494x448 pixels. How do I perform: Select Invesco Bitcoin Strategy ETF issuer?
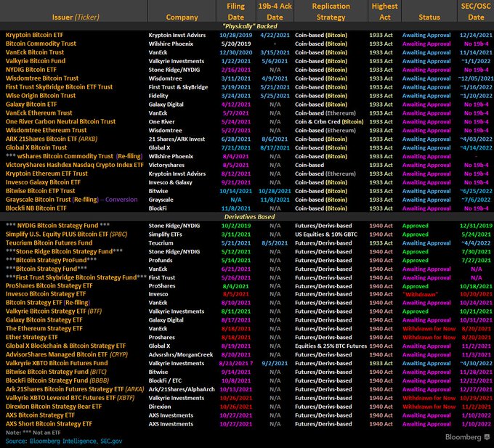coord(46,294)
